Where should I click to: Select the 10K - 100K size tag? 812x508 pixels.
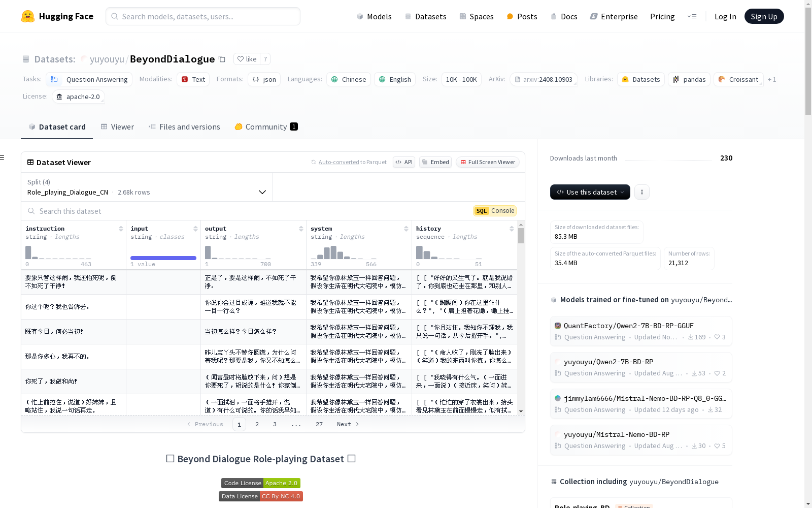461,79
